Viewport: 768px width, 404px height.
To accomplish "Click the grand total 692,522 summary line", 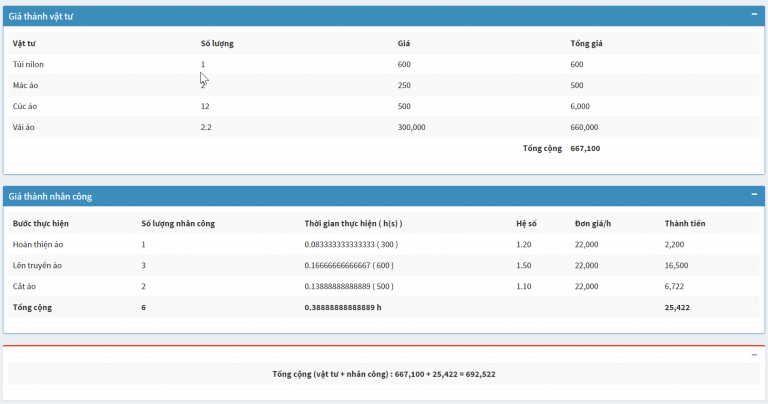I will point(384,374).
